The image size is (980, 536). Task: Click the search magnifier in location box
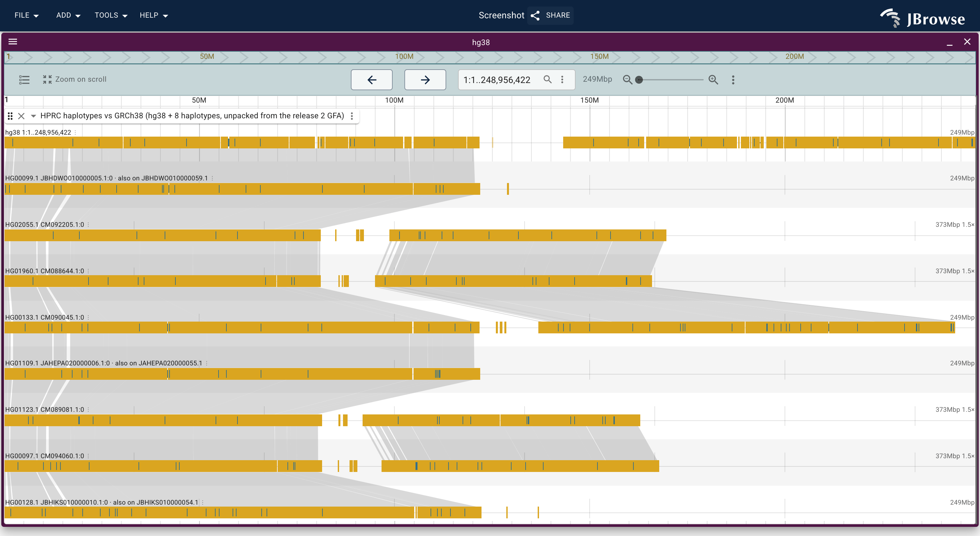[x=547, y=79]
